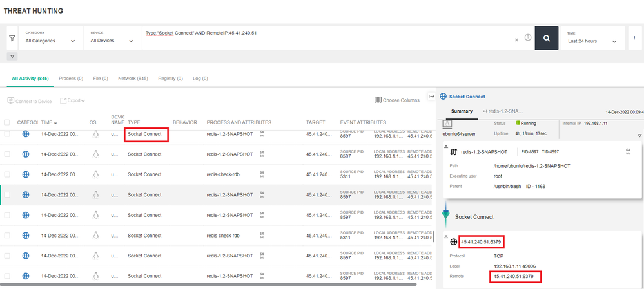This screenshot has height=289, width=644.
Task: Toggle the select-all rows checkbox
Action: pyautogui.click(x=8, y=122)
